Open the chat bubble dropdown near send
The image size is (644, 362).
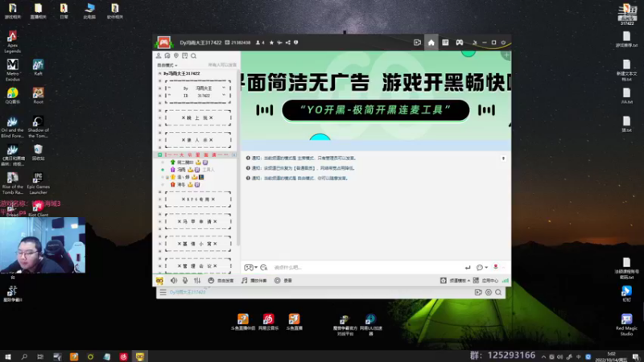[x=481, y=267]
